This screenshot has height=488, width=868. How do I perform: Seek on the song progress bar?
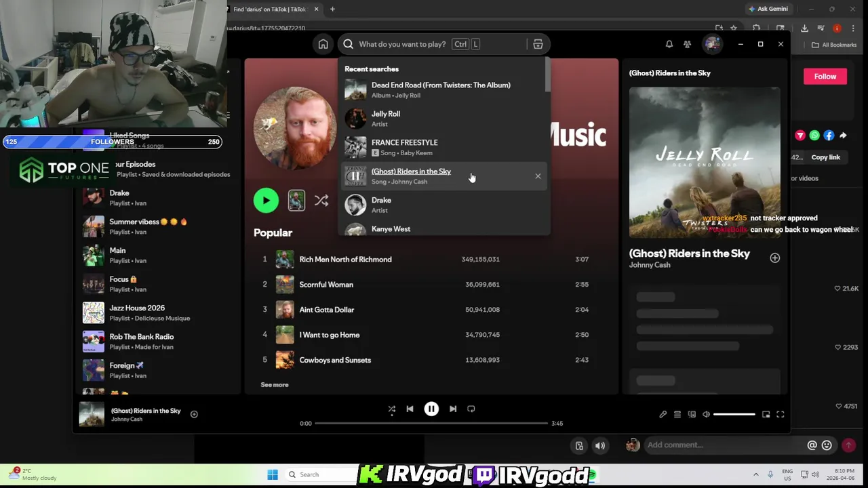pyautogui.click(x=431, y=423)
